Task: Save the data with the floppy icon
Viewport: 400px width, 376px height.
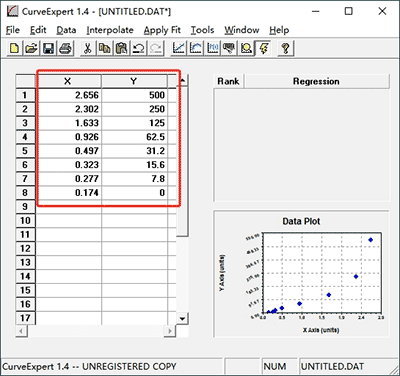Action: click(x=49, y=49)
